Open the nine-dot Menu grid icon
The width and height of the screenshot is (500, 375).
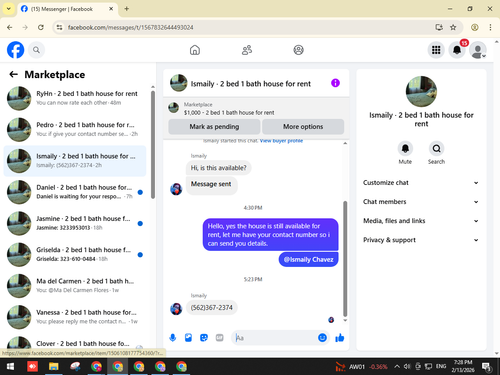pyautogui.click(x=436, y=50)
